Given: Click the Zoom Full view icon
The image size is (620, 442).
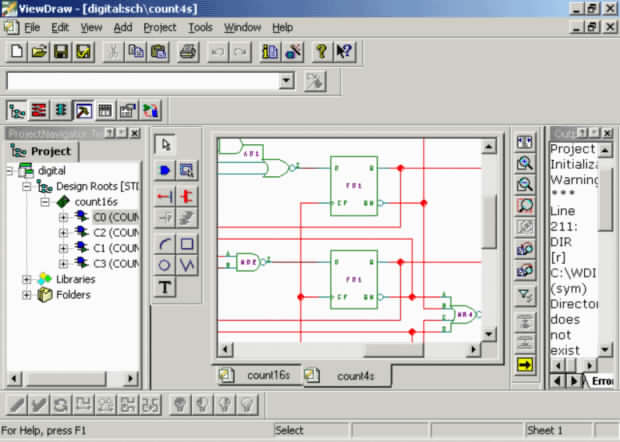Looking at the screenshot, I should [525, 142].
